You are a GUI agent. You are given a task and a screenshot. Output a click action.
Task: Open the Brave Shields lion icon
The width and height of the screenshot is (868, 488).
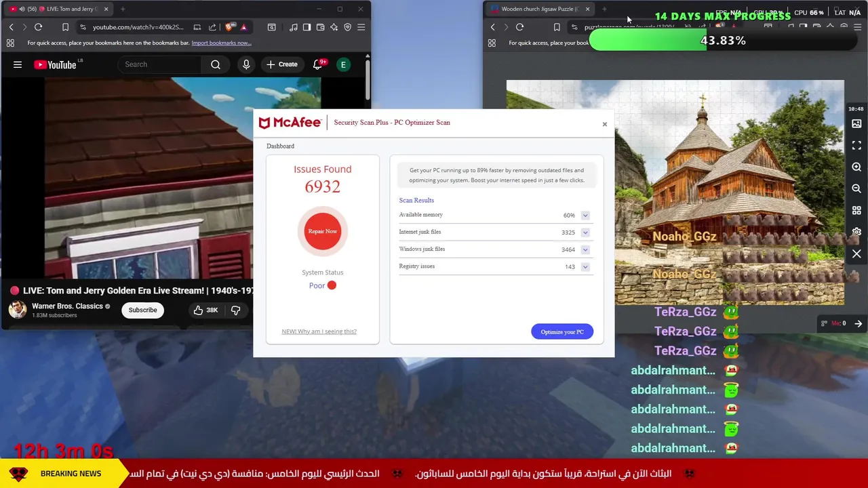pyautogui.click(x=229, y=27)
